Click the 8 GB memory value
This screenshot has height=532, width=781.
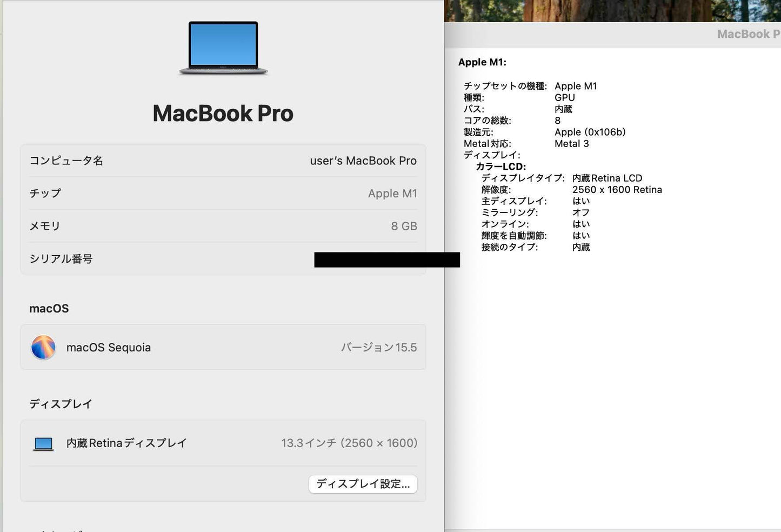(404, 226)
